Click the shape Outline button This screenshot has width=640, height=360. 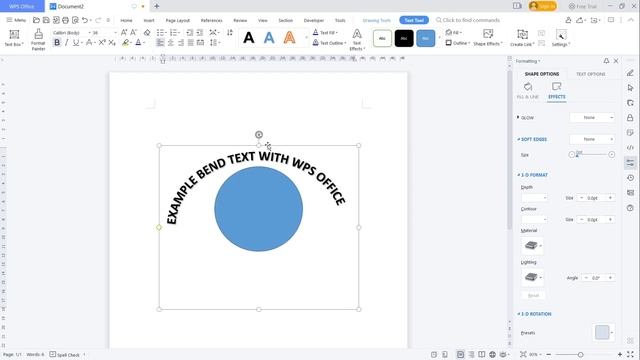[457, 42]
